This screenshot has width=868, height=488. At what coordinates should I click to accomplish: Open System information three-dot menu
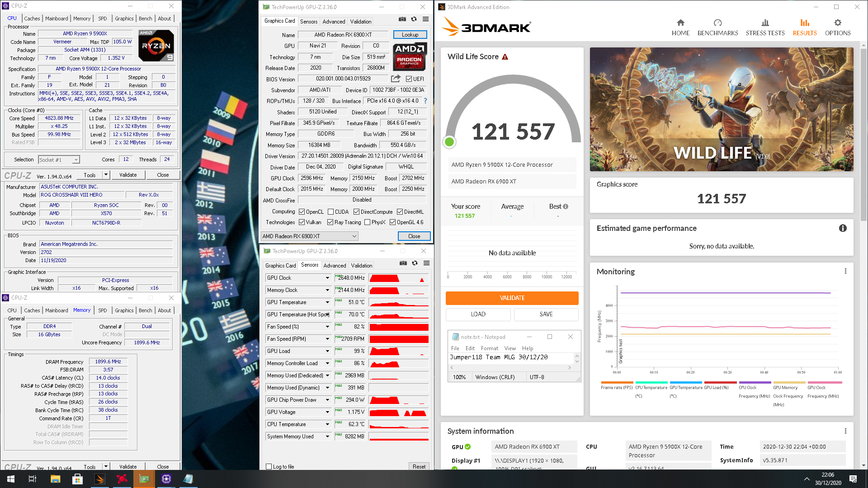(x=845, y=431)
